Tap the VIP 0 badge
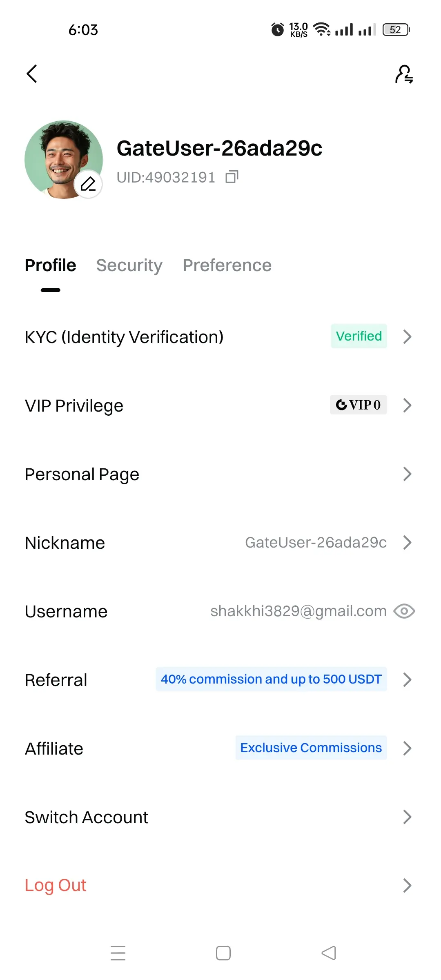Screen dimensions: 441x980 pyautogui.click(x=359, y=405)
